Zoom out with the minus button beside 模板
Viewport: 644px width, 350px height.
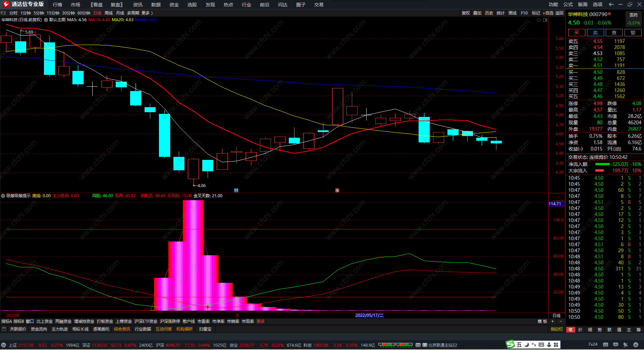(x=560, y=321)
